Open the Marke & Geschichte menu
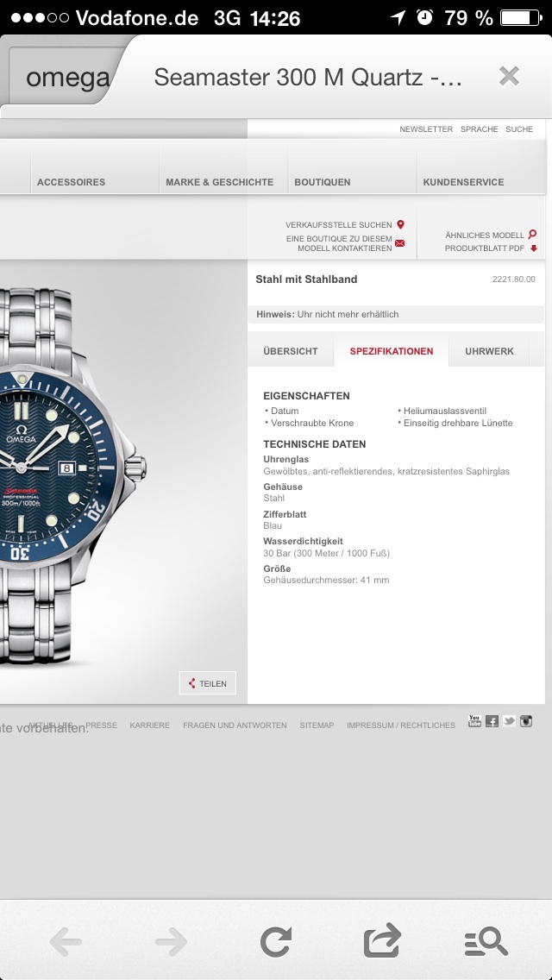552x980 pixels. (x=219, y=182)
